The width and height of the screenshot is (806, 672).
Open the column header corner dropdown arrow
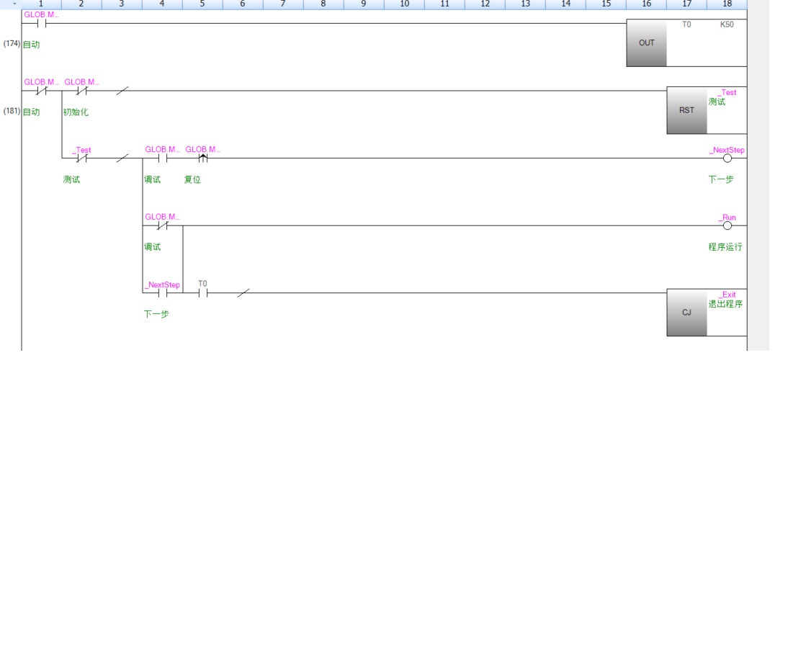click(x=13, y=4)
